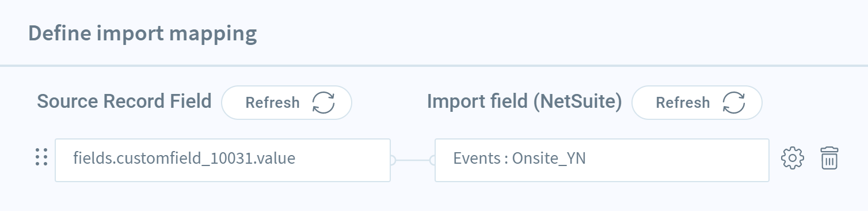Refresh the Source Record Field list

coord(287,103)
